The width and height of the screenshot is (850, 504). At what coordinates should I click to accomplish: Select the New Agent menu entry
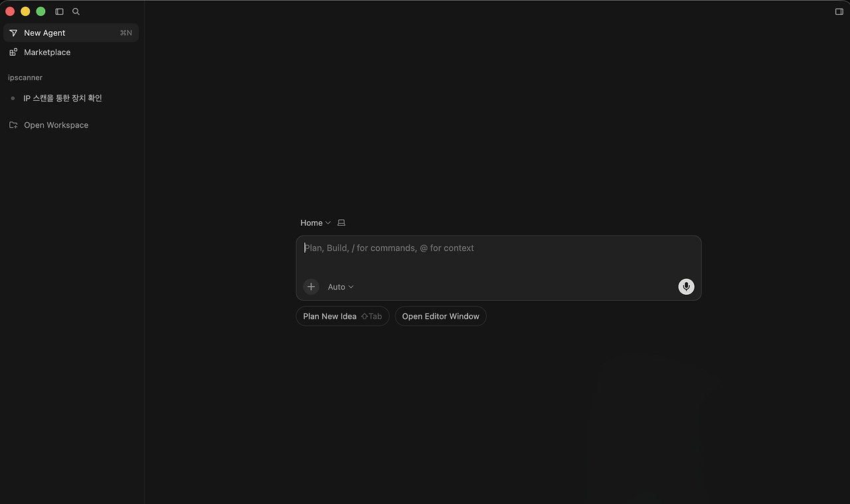click(x=44, y=33)
